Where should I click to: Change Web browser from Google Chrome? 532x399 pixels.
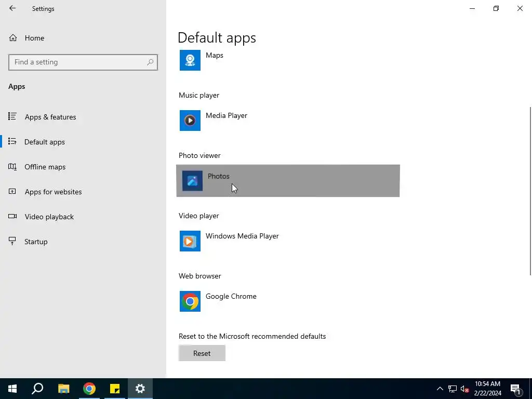coord(288,301)
